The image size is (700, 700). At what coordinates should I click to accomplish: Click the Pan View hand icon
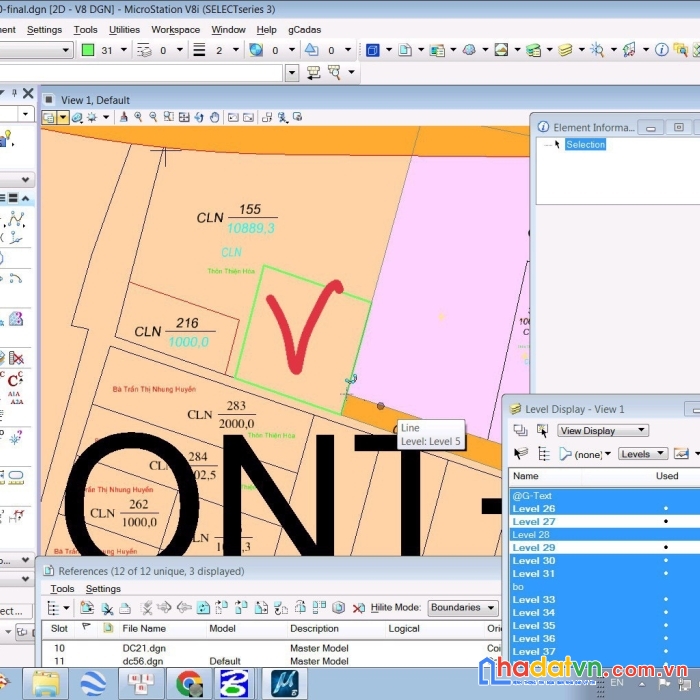pyautogui.click(x=214, y=118)
